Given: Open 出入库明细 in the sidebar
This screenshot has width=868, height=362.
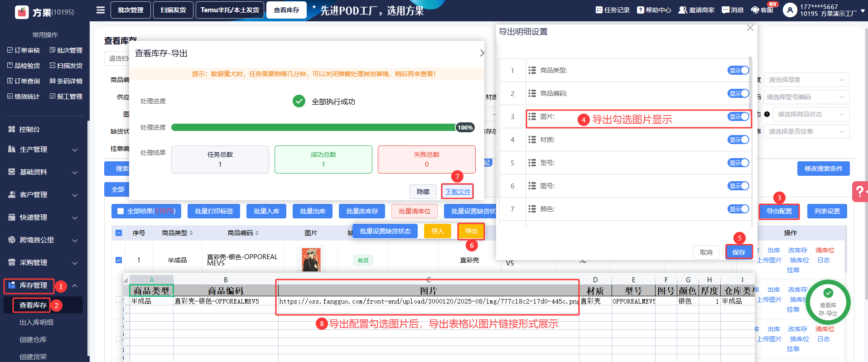Looking at the screenshot, I should point(36,323).
